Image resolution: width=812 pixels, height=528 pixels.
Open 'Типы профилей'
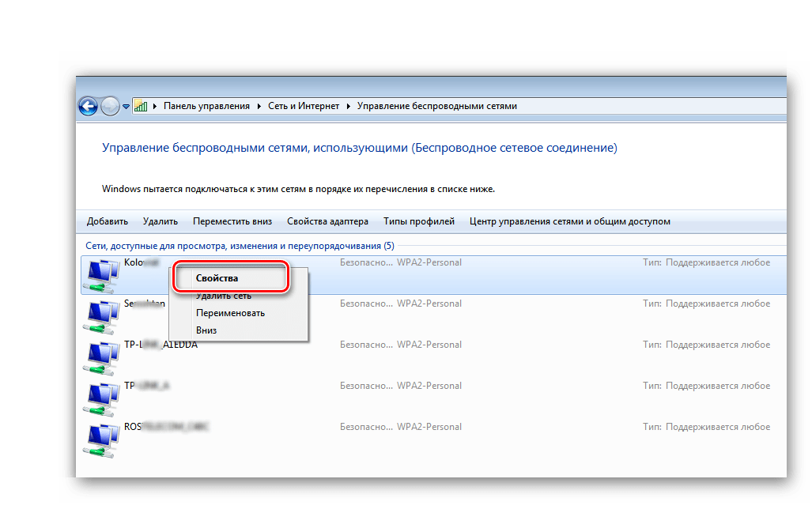(419, 221)
